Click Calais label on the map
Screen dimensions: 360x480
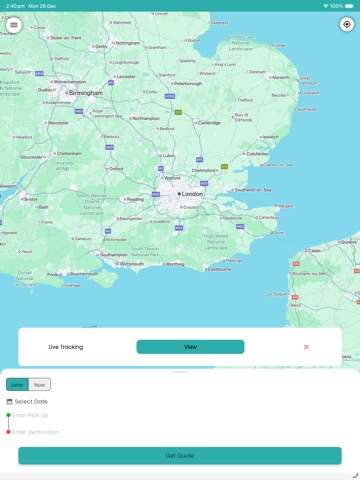pos(315,250)
